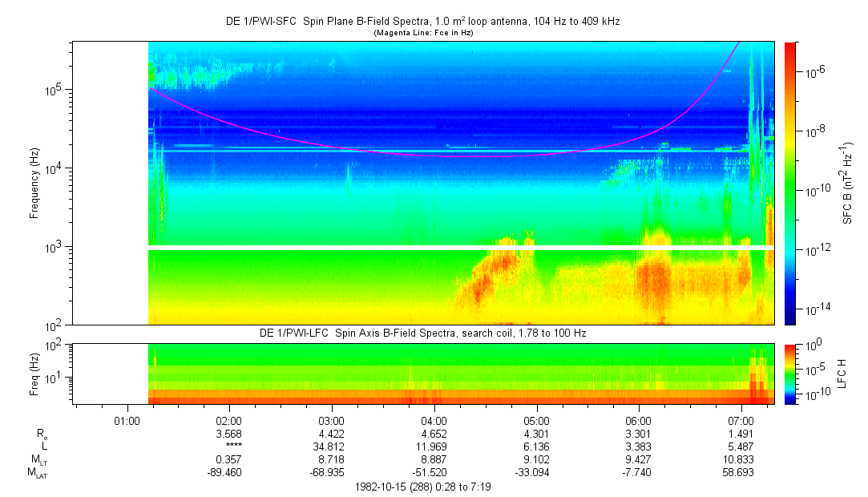Select the DE 1/PWI-LFC search coil title
Viewport: 868px width, 497px height.
422,333
